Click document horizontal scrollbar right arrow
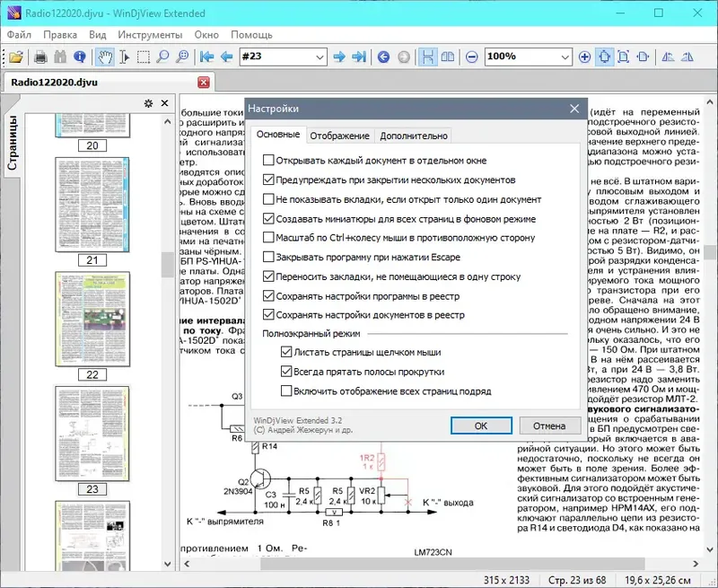 696,564
